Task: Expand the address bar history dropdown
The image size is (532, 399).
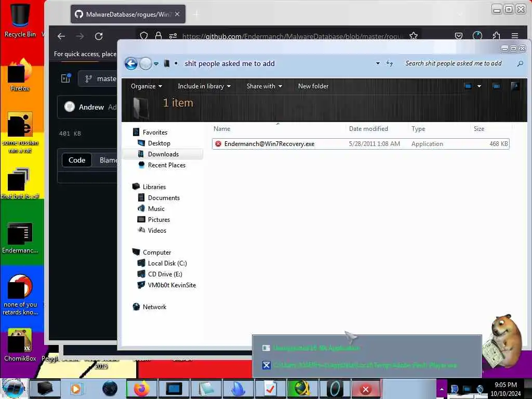Action: click(378, 63)
